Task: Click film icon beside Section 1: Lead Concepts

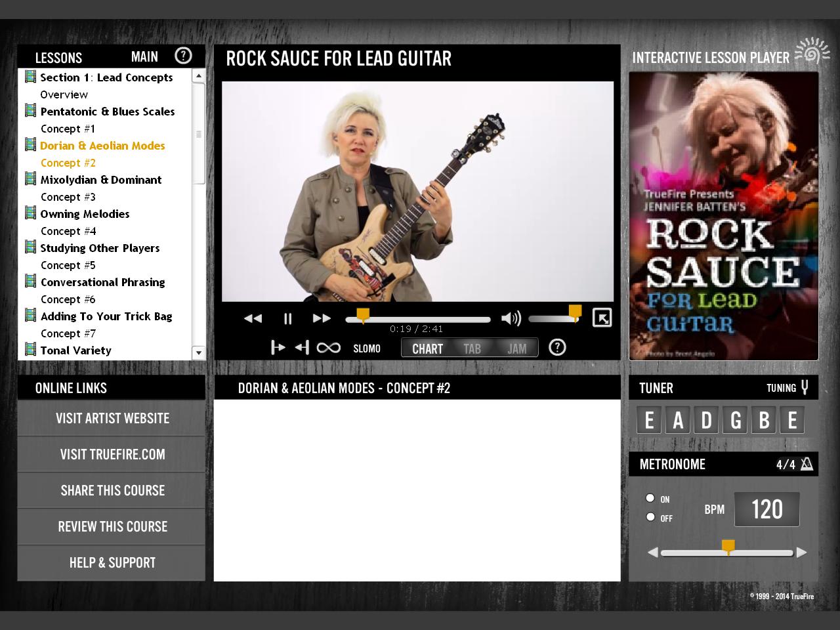Action: (x=30, y=76)
